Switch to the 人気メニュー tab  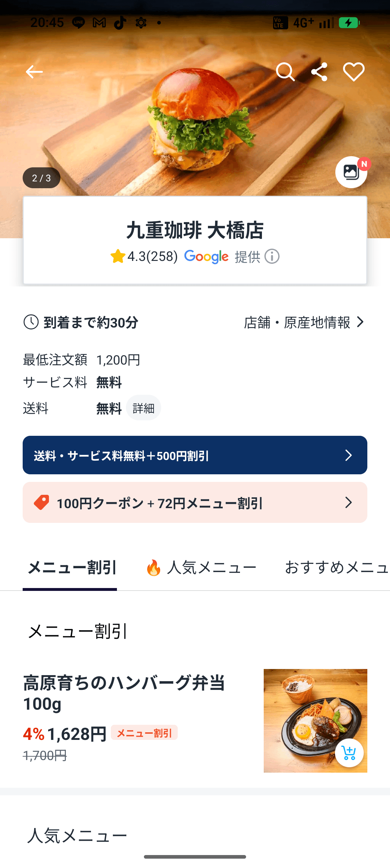[x=201, y=568]
